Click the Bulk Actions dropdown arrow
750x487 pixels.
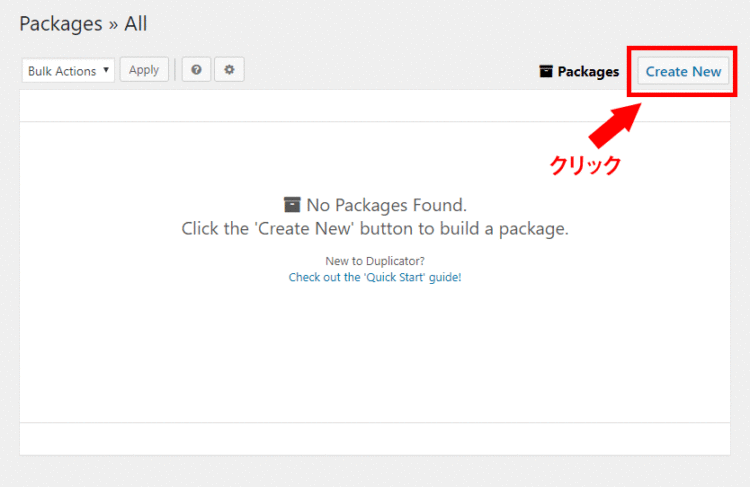pyautogui.click(x=106, y=71)
